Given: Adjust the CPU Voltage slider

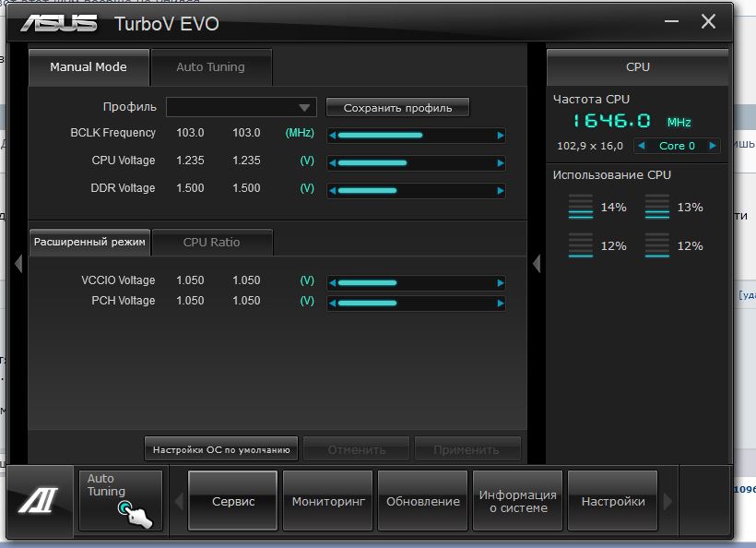Looking at the screenshot, I should [417, 163].
